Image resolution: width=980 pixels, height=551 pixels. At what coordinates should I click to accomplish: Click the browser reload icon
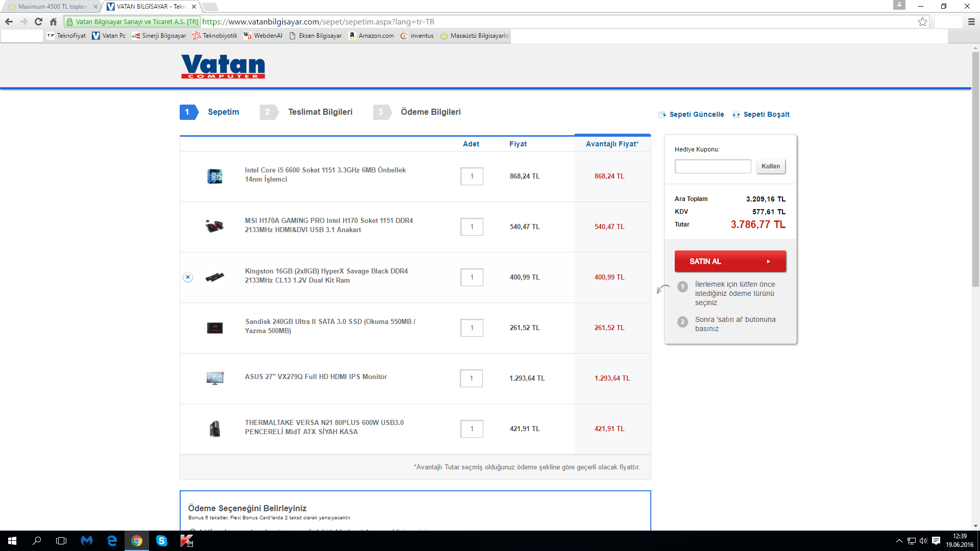pyautogui.click(x=38, y=21)
